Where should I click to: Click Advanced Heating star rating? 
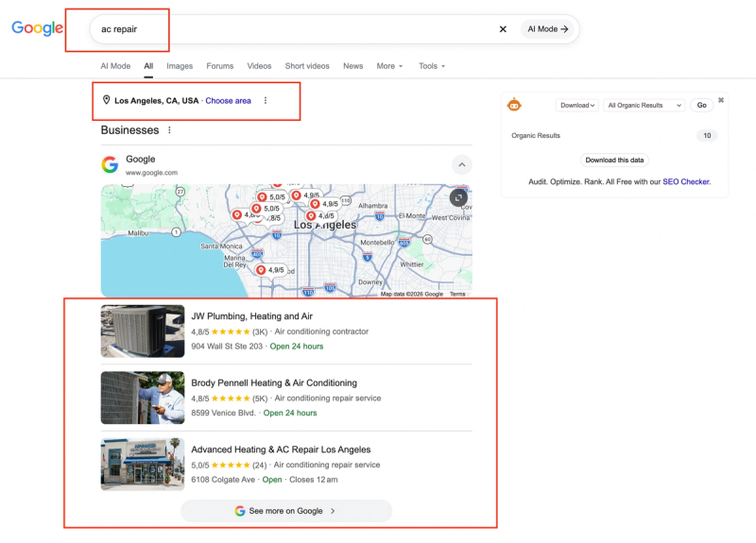click(x=231, y=465)
